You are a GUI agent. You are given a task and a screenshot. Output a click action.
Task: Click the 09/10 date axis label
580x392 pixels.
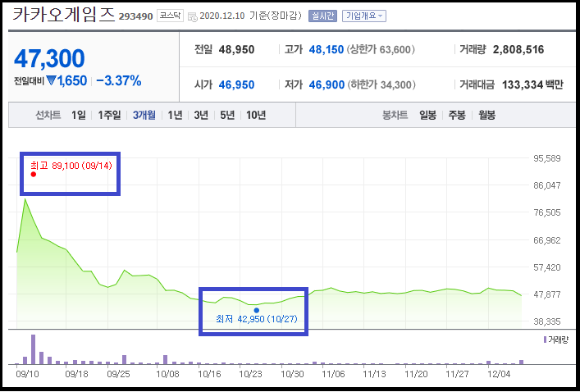coord(27,374)
